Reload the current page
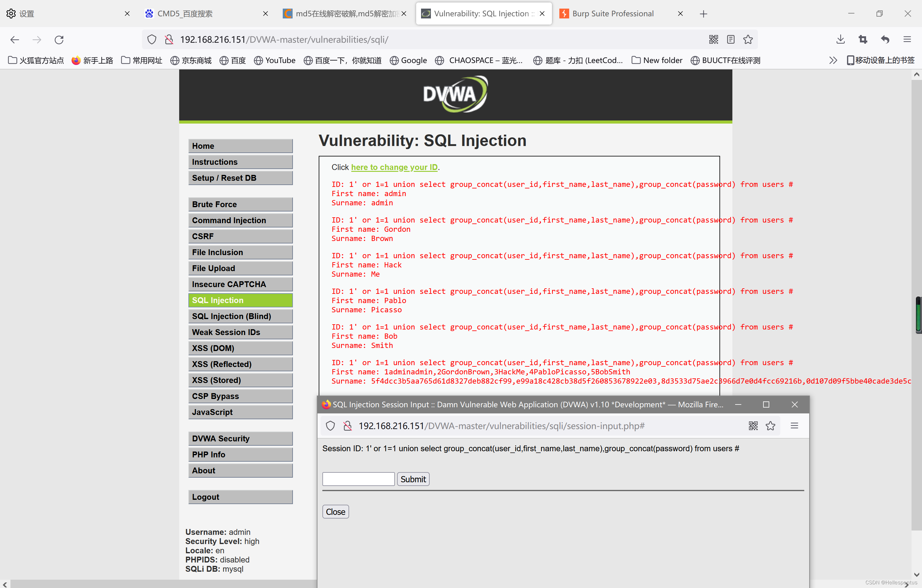 point(59,39)
